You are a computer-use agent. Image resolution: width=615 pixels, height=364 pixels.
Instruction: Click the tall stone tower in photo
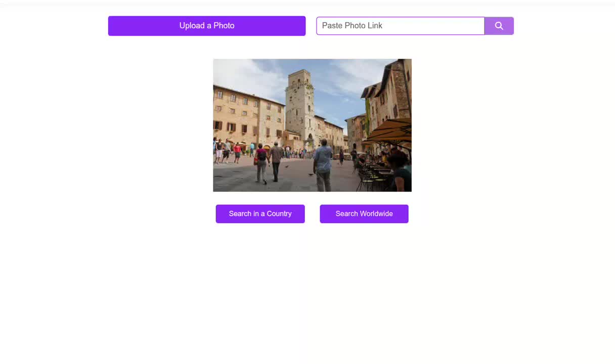299,104
